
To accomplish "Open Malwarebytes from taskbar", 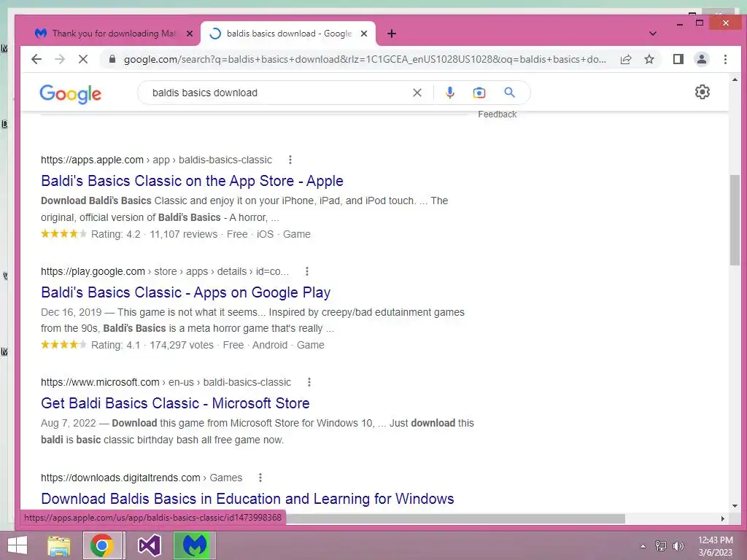I will pos(195,545).
